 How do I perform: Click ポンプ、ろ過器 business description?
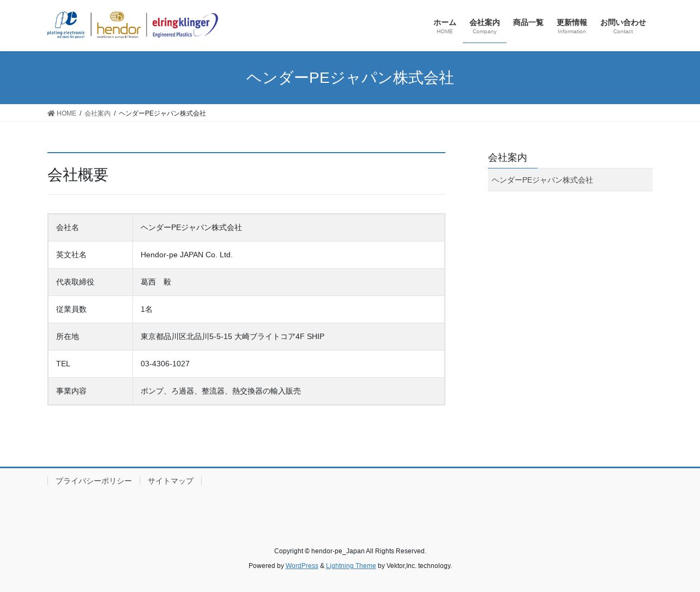(221, 391)
